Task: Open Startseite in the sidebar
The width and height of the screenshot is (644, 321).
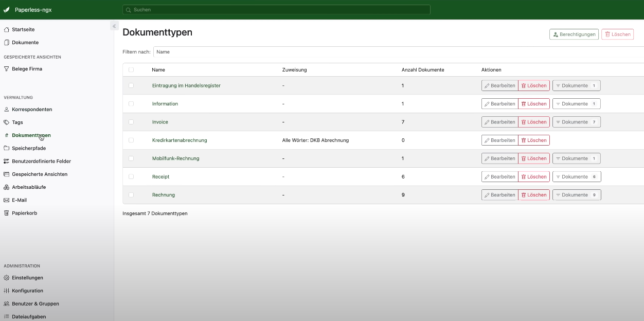Action: pos(23,29)
